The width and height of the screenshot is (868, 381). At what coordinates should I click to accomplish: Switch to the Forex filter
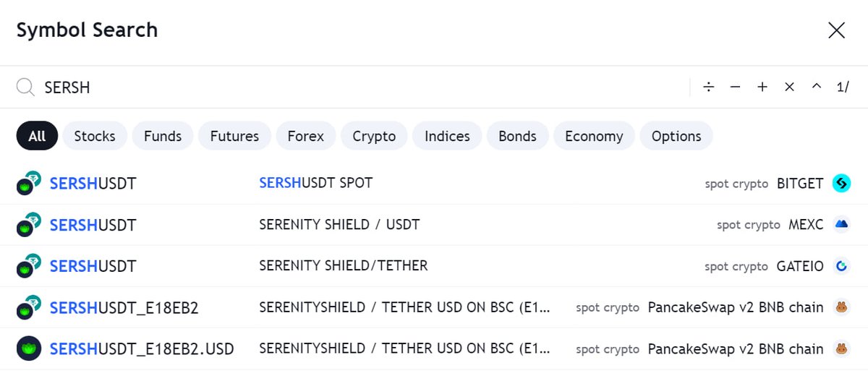coord(306,136)
